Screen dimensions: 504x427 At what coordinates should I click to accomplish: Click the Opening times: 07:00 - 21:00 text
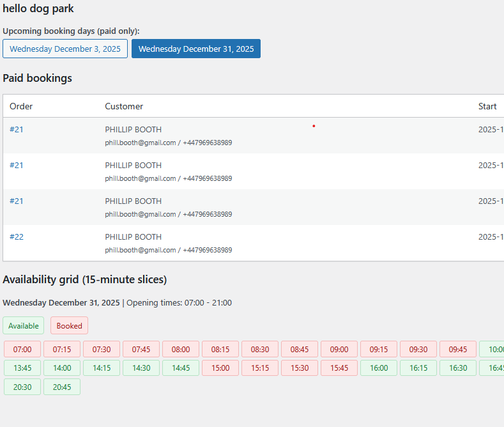(x=179, y=303)
